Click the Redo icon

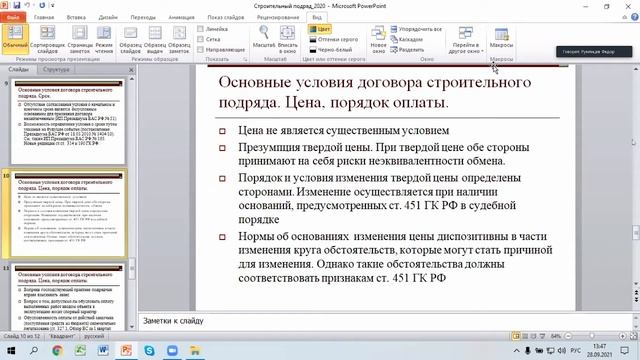point(42,6)
